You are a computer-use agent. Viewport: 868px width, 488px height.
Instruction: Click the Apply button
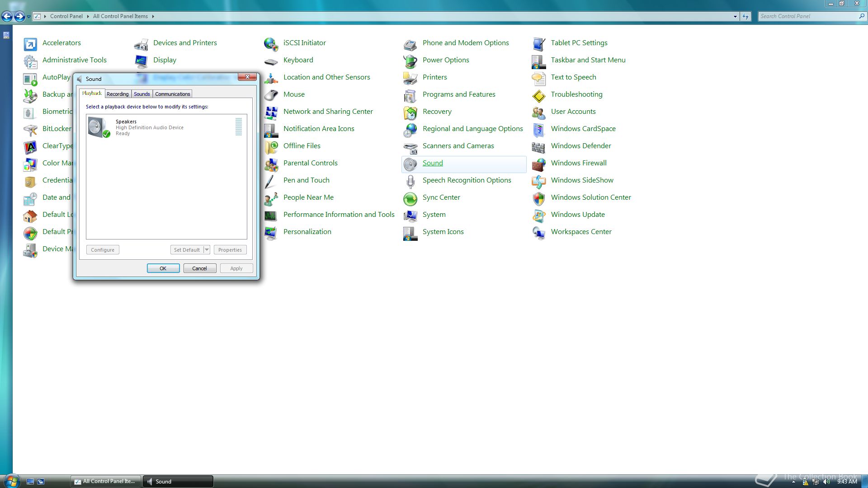click(236, 268)
